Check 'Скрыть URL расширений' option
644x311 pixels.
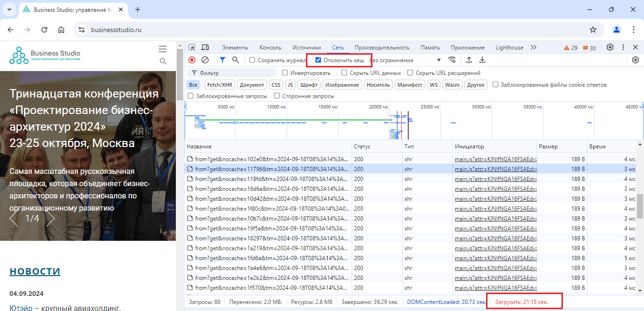[x=410, y=73]
